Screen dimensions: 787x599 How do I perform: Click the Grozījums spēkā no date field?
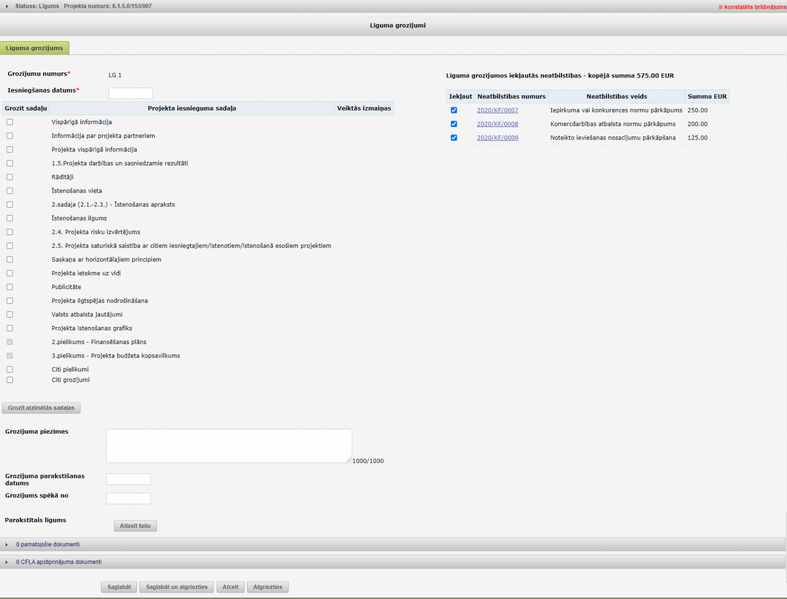coord(128,498)
